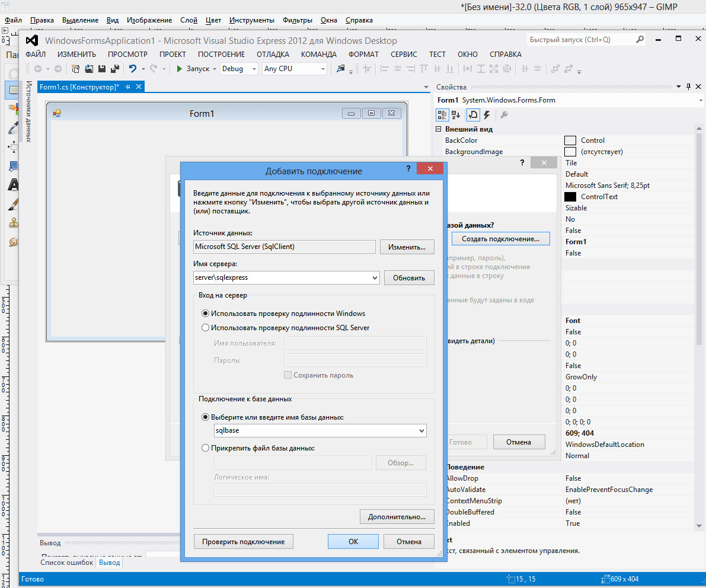Click the Find in Files toolbar icon
The width and height of the screenshot is (706, 588).
pos(341,69)
